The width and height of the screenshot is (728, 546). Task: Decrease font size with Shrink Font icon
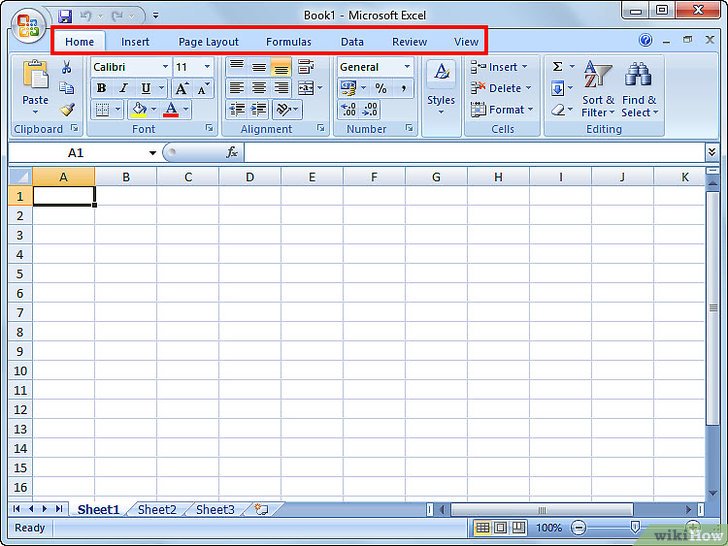pos(203,88)
